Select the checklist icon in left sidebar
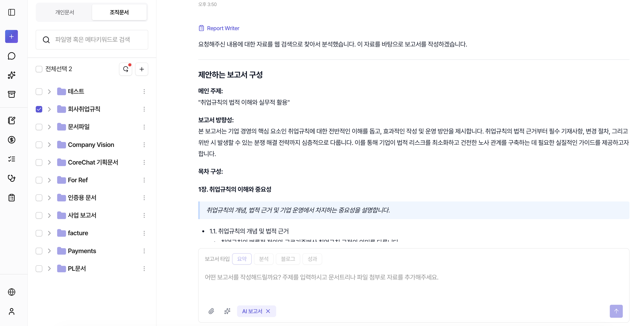Screen dimensions: 644x326 11,159
